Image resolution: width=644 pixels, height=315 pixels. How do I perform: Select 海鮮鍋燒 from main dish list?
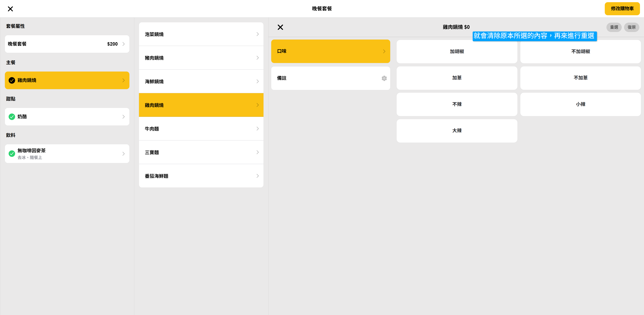[x=201, y=81]
